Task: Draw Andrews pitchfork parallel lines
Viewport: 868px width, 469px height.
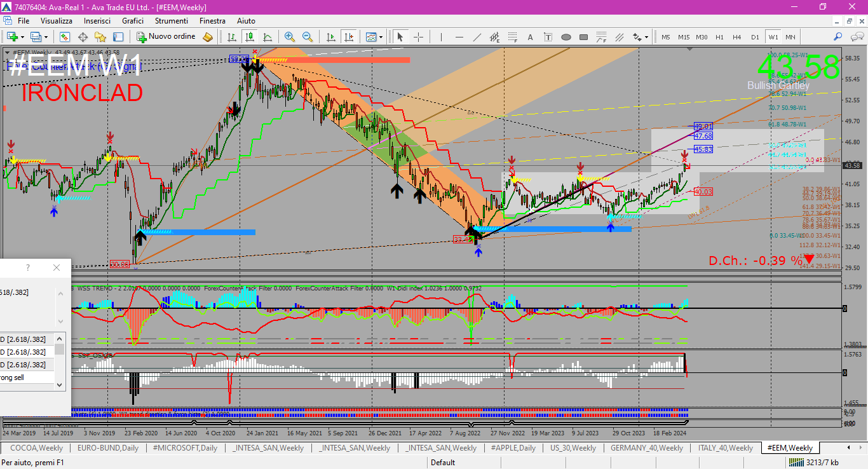Action: (x=620, y=37)
